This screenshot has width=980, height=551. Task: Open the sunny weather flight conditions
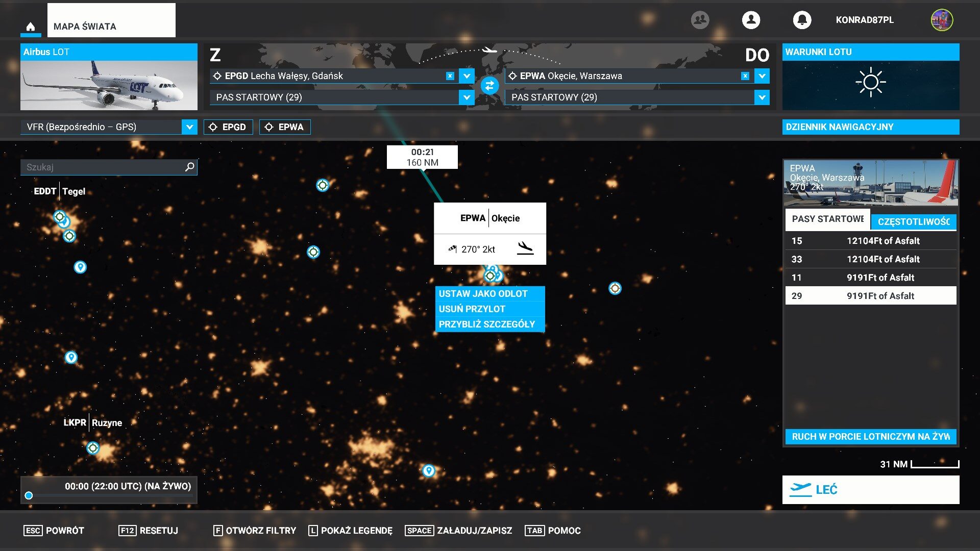[x=870, y=82]
